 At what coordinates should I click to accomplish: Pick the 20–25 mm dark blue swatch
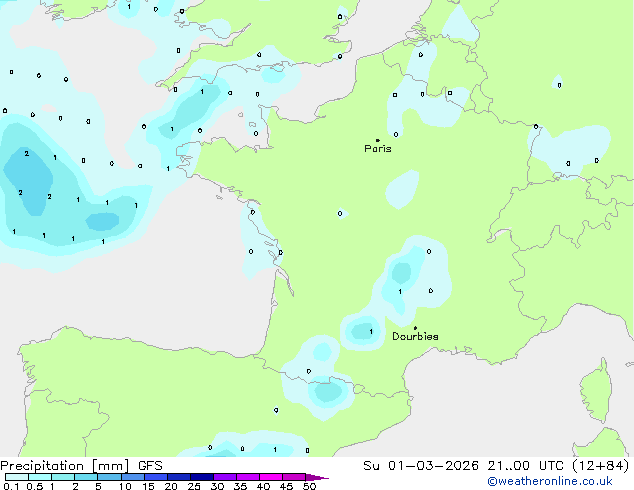coord(178,477)
